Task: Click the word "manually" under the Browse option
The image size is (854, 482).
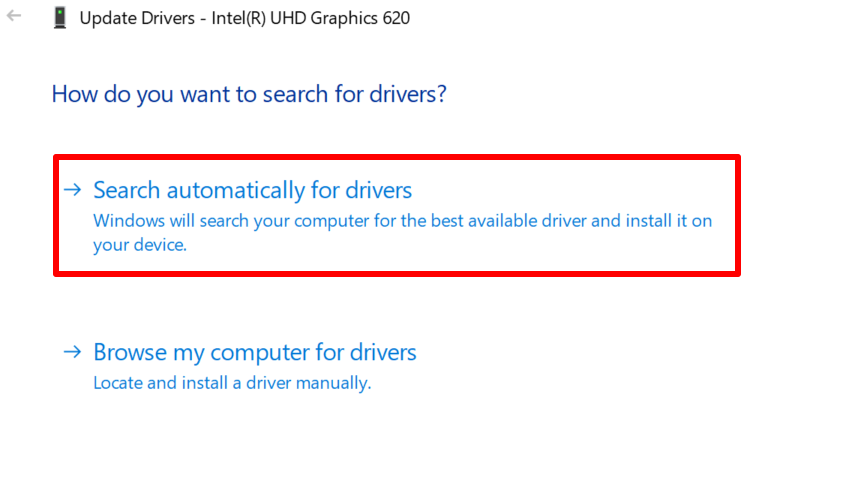Action: click(336, 382)
